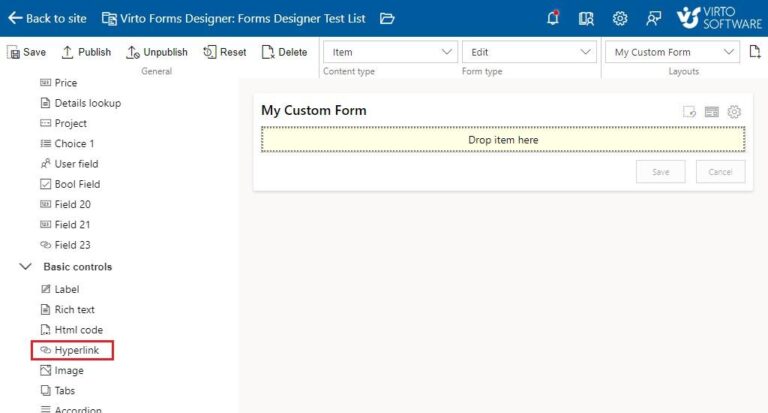768x413 pixels.
Task: Expand the My Custom Form layouts dropdown
Action: 673,52
